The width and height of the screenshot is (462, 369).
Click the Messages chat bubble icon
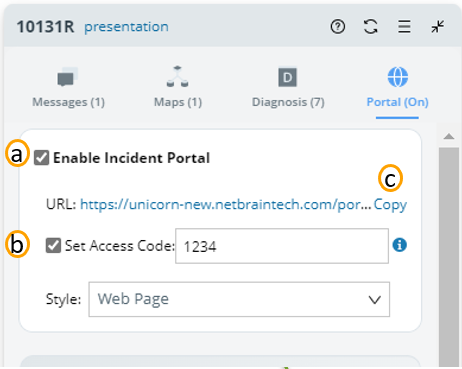click(68, 77)
